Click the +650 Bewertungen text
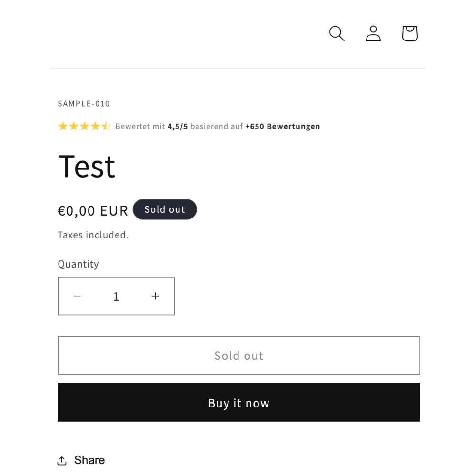 click(283, 126)
